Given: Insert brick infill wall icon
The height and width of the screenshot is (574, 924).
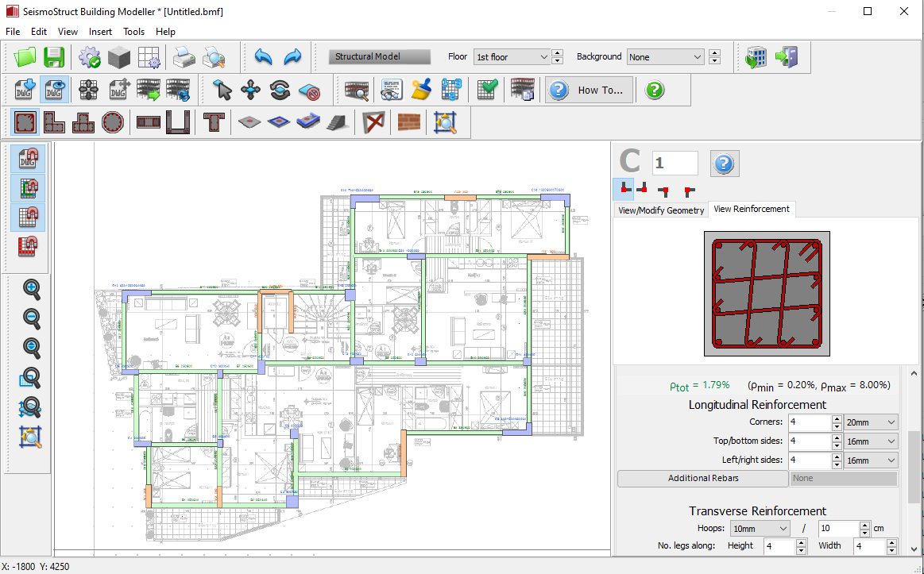Looking at the screenshot, I should [x=409, y=122].
